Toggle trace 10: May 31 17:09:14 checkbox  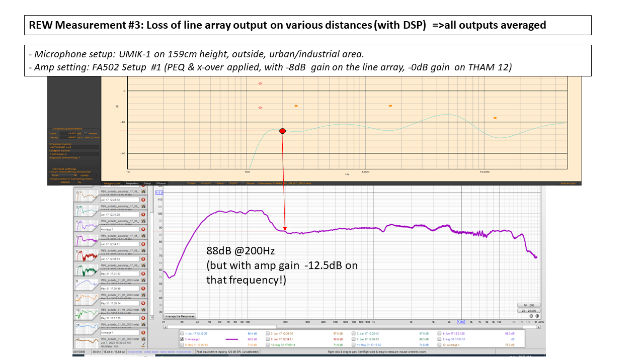(268, 345)
